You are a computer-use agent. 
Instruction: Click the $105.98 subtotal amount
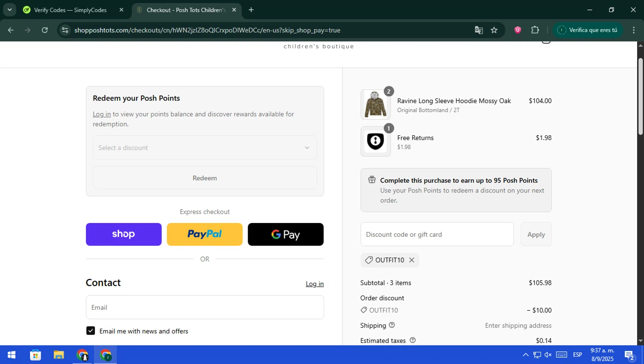[540, 283]
